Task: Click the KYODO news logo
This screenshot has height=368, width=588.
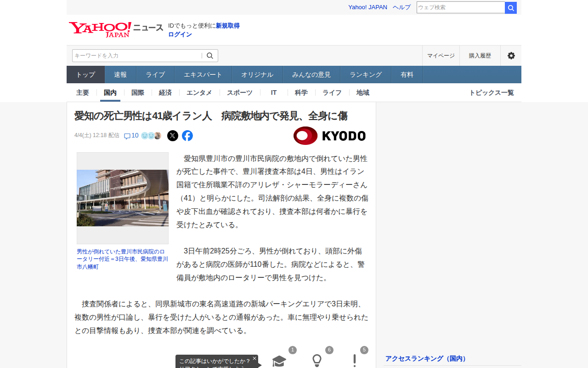Action: [x=329, y=136]
